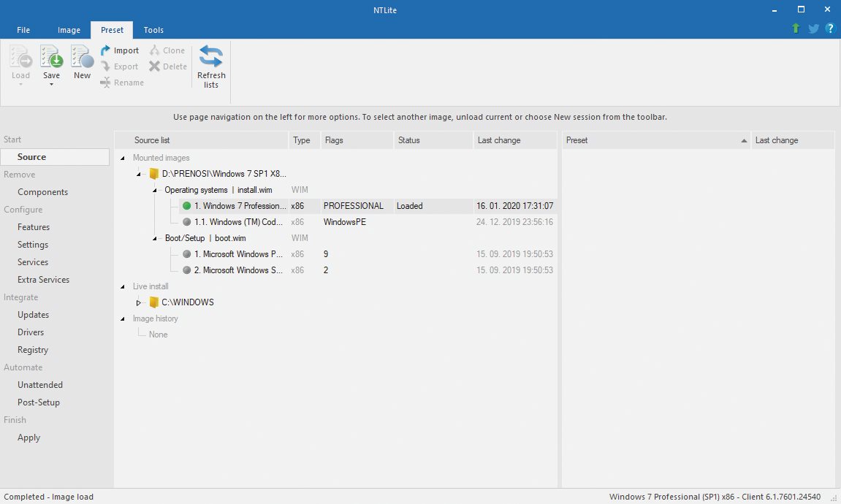Image resolution: width=841 pixels, height=504 pixels.
Task: Click the Save preset icon
Action: (51, 57)
